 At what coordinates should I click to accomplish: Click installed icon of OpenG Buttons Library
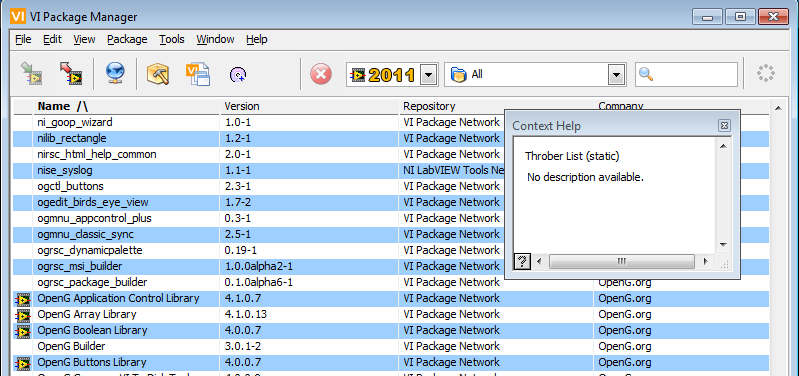(x=22, y=363)
